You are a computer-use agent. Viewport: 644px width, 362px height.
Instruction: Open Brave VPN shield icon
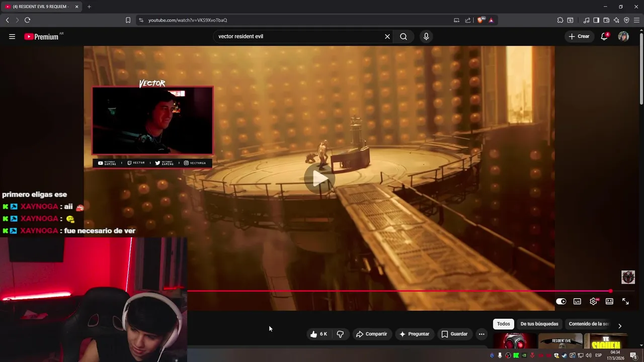tap(626, 20)
